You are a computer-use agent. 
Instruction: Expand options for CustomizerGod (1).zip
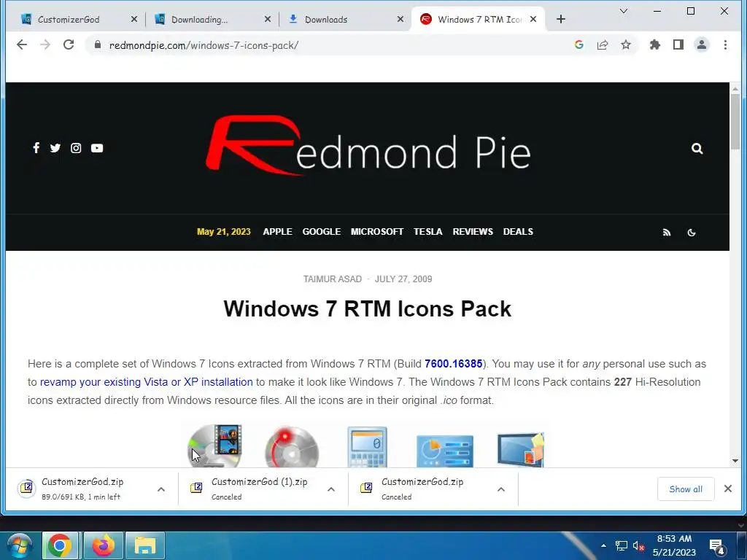[331, 489]
